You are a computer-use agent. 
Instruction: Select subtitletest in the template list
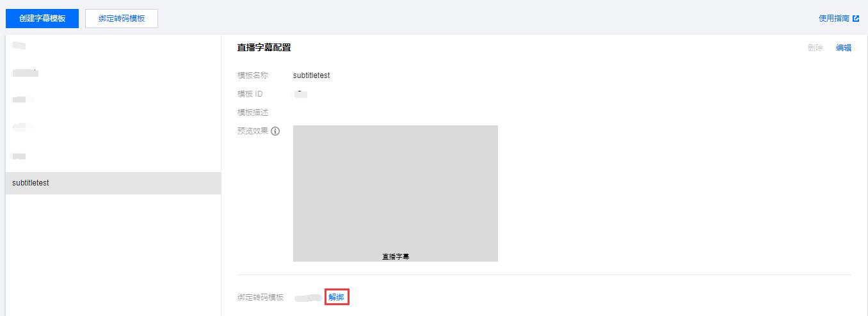113,183
